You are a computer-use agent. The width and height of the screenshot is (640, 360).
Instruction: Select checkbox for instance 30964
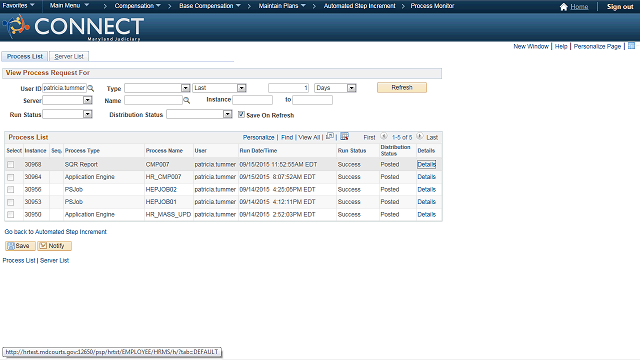[x=11, y=177]
